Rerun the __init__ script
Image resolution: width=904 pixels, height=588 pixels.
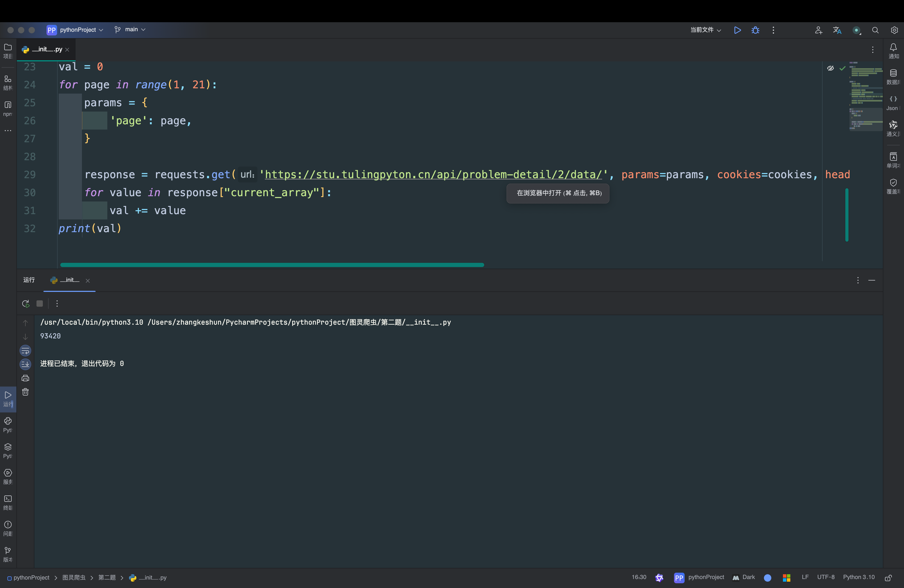pos(25,304)
